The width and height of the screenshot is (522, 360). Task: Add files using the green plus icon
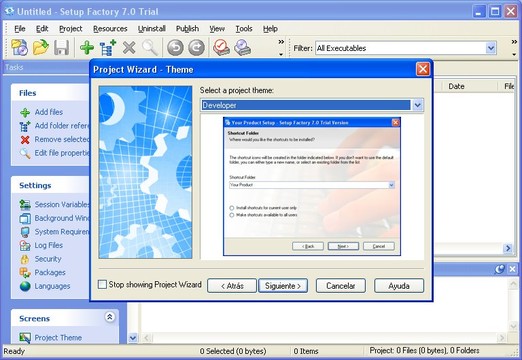coord(87,48)
